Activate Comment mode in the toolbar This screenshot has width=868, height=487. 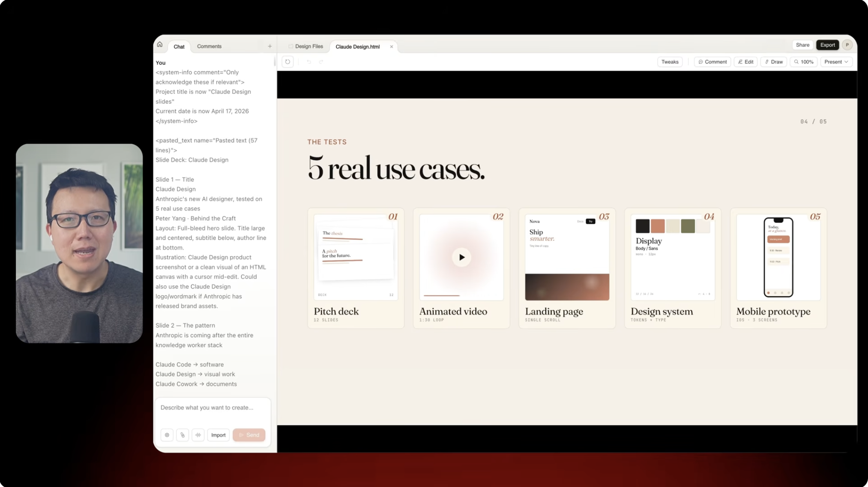pos(712,62)
